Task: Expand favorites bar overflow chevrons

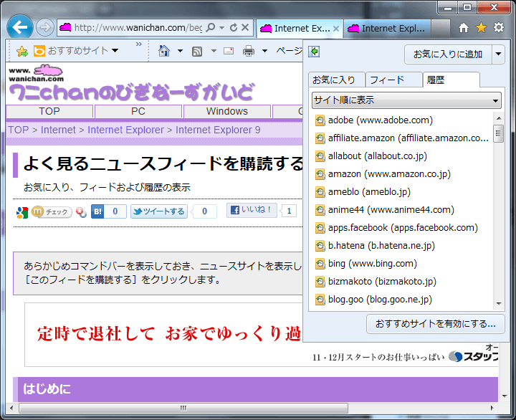Action: pos(138,44)
